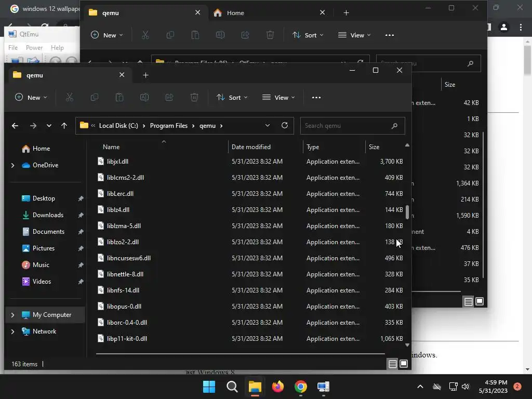The image size is (532, 399).
Task: Open the View dropdown in front qemu window
Action: pyautogui.click(x=278, y=97)
